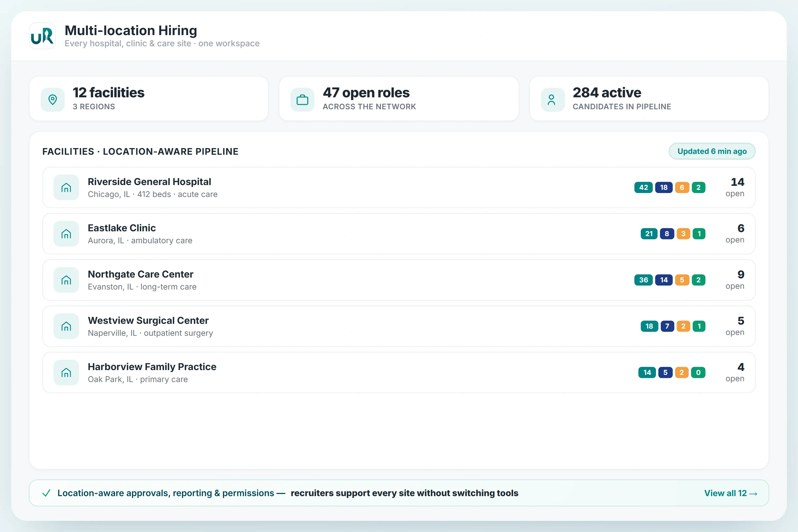This screenshot has width=798, height=532.
Task: Click Eastlake Clinic's green badge showing 1
Action: pos(699,233)
